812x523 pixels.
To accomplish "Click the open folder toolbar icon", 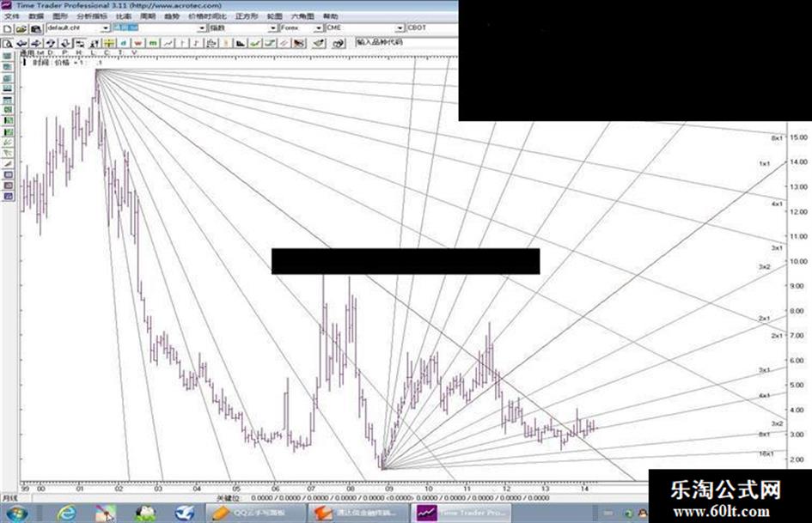I will pos(21,28).
